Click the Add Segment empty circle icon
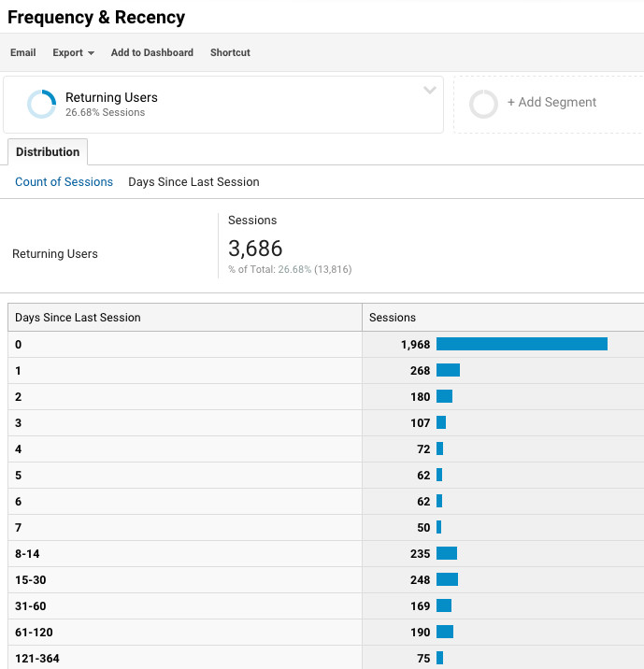644x669 pixels. coord(483,104)
